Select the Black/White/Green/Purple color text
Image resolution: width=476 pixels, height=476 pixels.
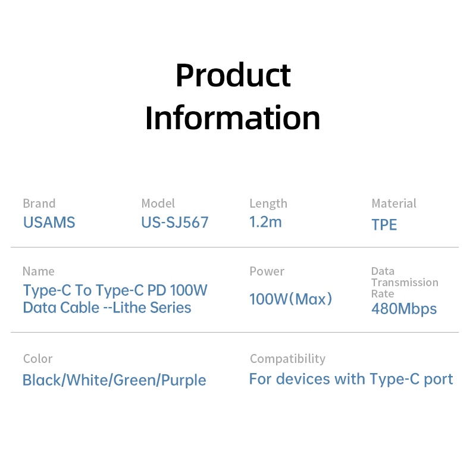[x=114, y=380]
